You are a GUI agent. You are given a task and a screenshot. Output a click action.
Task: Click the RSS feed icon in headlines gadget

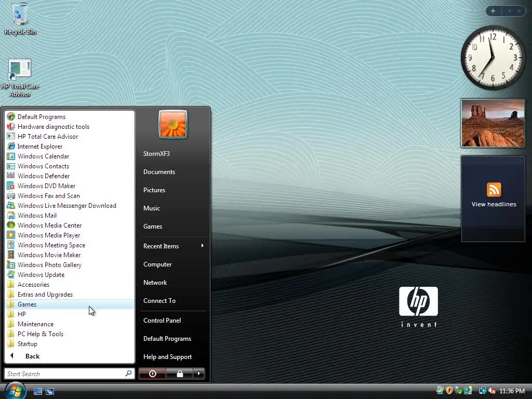(494, 189)
